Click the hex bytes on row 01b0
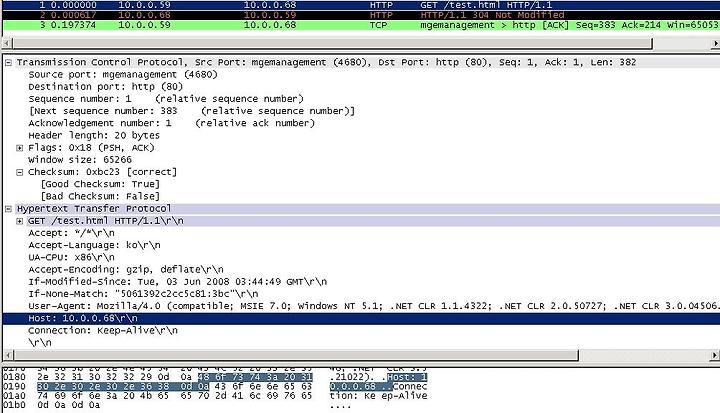Screen dimensions: 720x413 coord(68,405)
